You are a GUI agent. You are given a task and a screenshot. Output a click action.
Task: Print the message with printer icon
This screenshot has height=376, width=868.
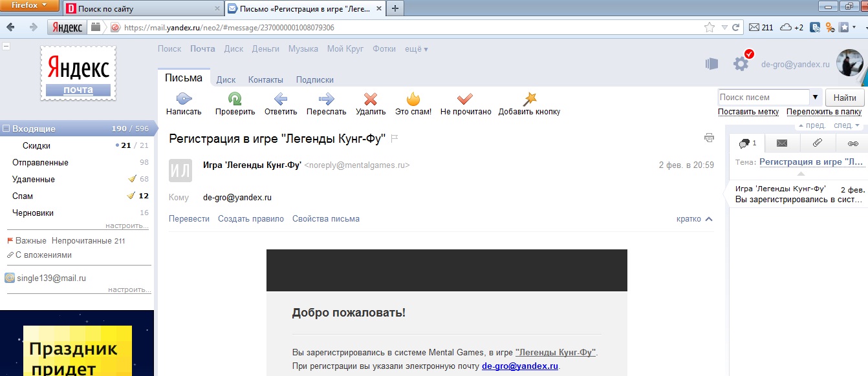(710, 138)
